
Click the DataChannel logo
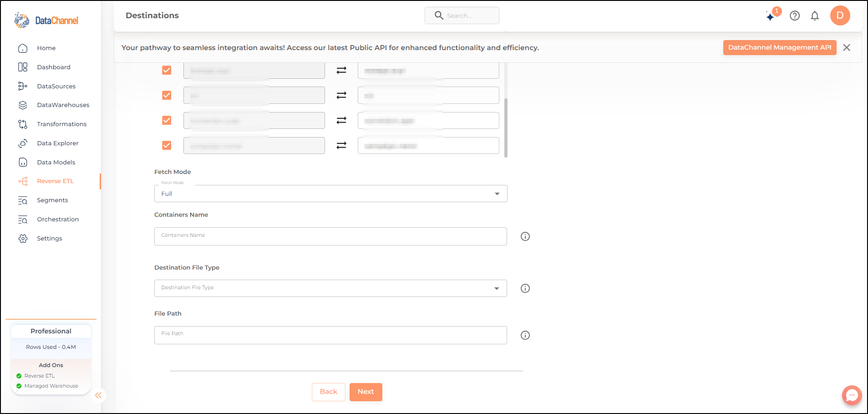[46, 20]
